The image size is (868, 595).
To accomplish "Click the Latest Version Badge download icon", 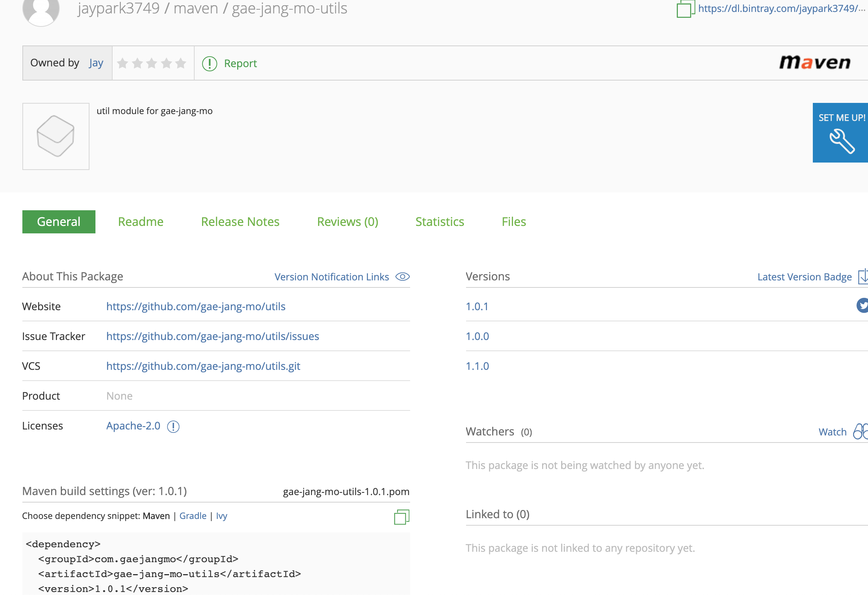I will pos(863,277).
